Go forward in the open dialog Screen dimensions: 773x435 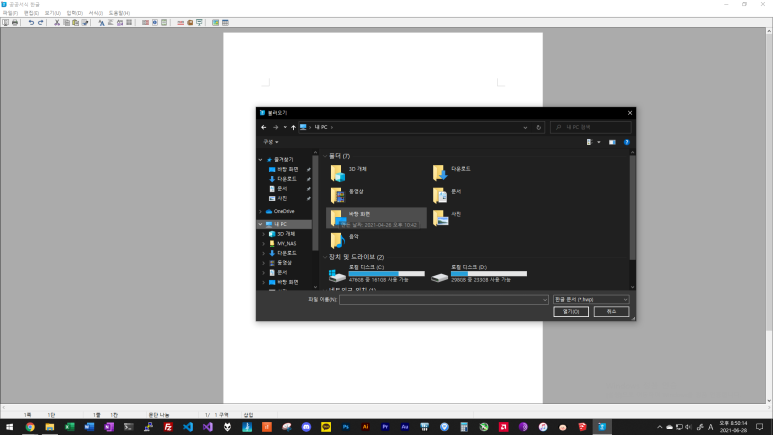pyautogui.click(x=276, y=127)
